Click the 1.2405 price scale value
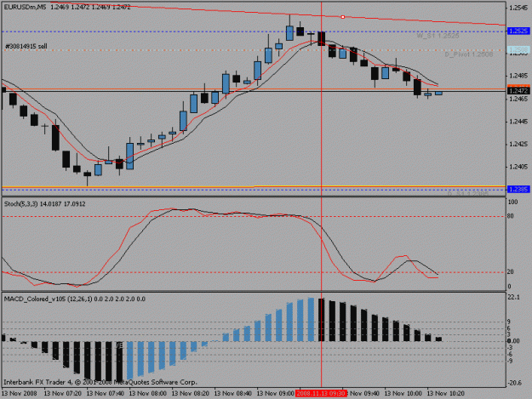 coord(518,167)
